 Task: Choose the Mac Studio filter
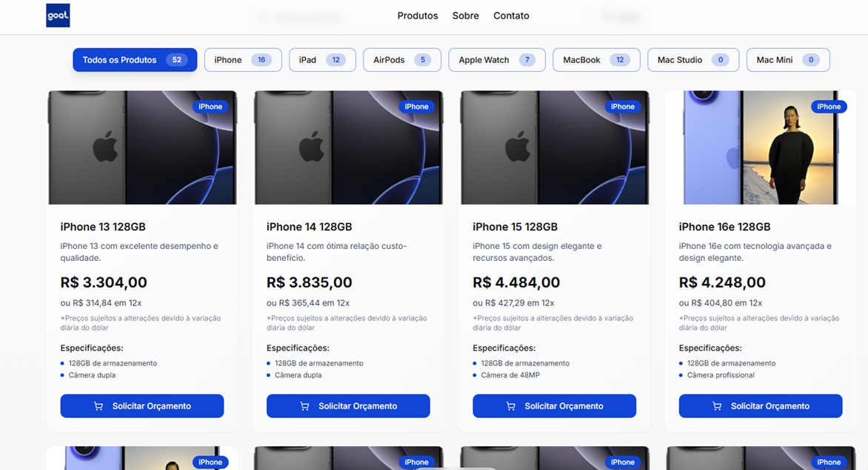[x=693, y=60]
